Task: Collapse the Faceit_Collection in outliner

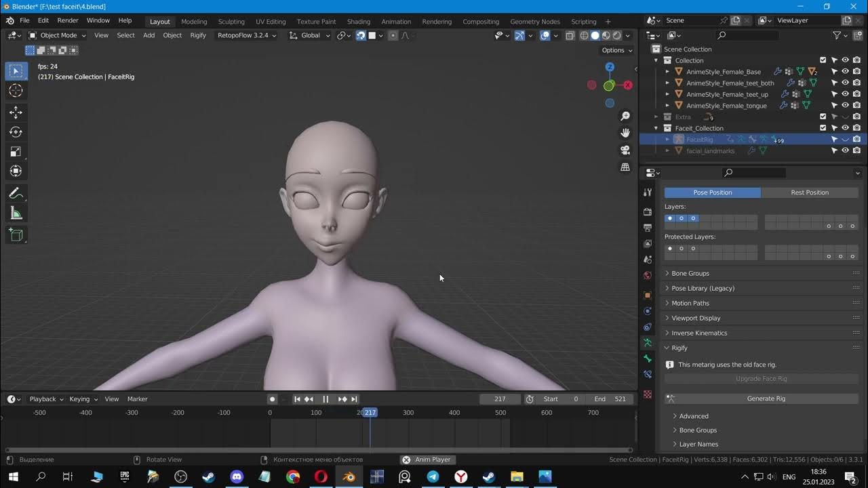Action: click(x=656, y=128)
